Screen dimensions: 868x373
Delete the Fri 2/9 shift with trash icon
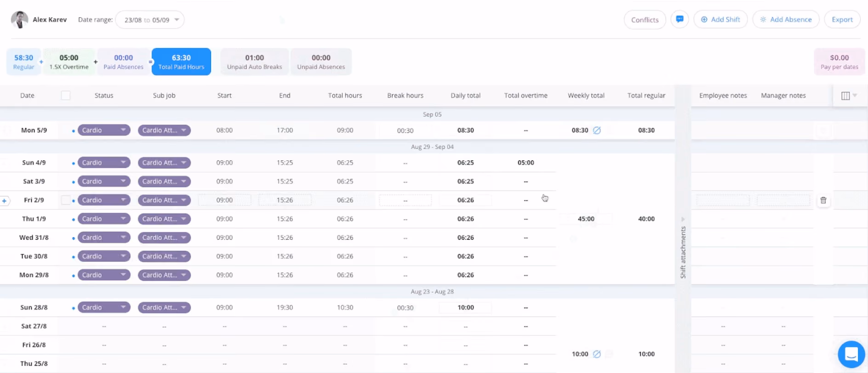point(823,200)
